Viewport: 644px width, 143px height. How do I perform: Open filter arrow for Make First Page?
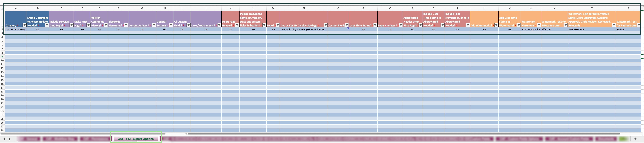(x=88, y=25)
